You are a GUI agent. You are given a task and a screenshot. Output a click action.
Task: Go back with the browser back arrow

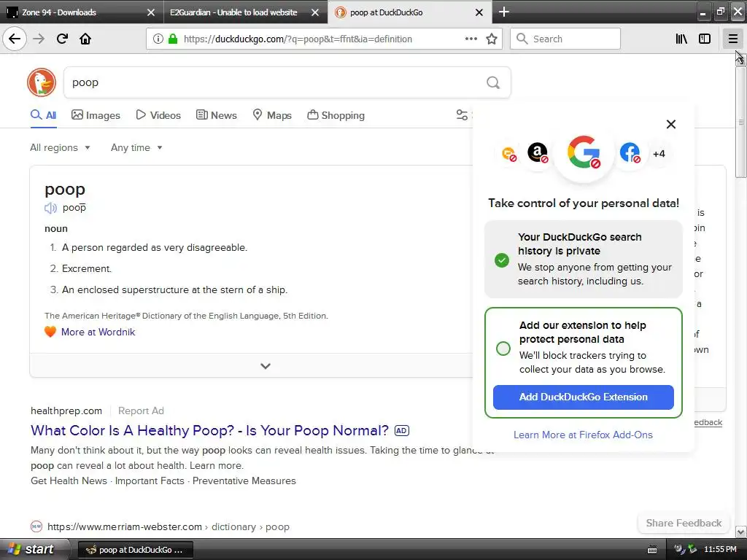pos(15,39)
